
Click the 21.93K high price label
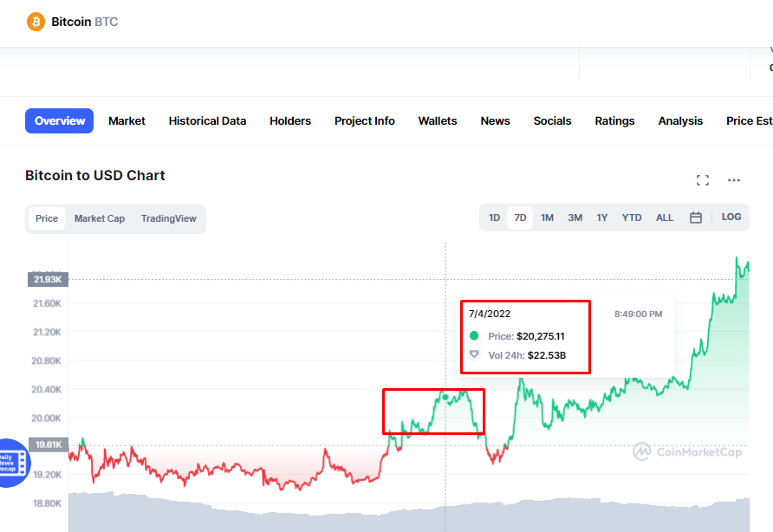48,280
